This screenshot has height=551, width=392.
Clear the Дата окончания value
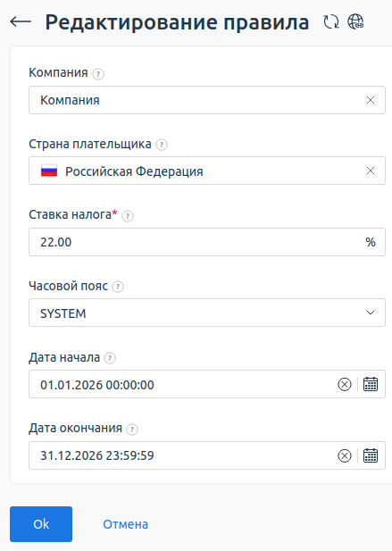pyautogui.click(x=345, y=455)
